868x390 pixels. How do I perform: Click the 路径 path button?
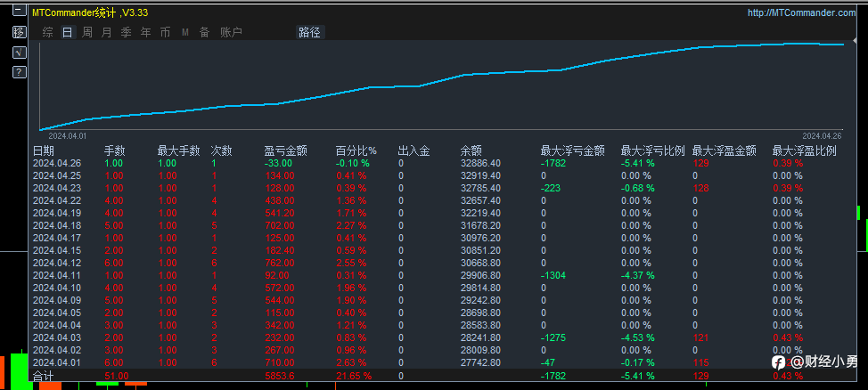[309, 33]
